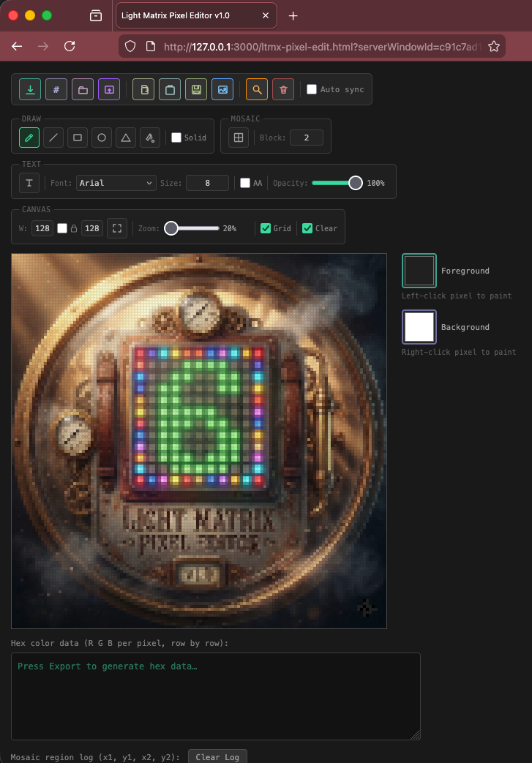Uncheck the Clear checkbox
Viewport: 532px width, 763px height.
pos(307,228)
